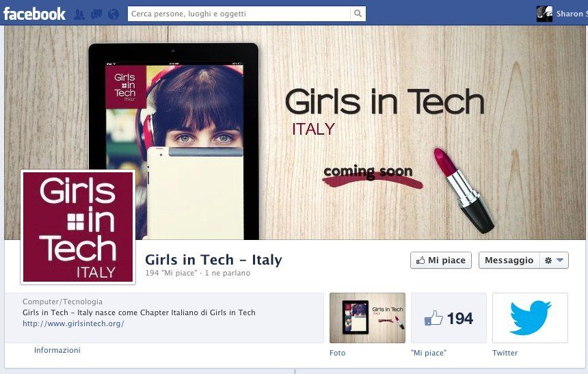Open the Foto tab label
588x374 pixels.
click(338, 353)
